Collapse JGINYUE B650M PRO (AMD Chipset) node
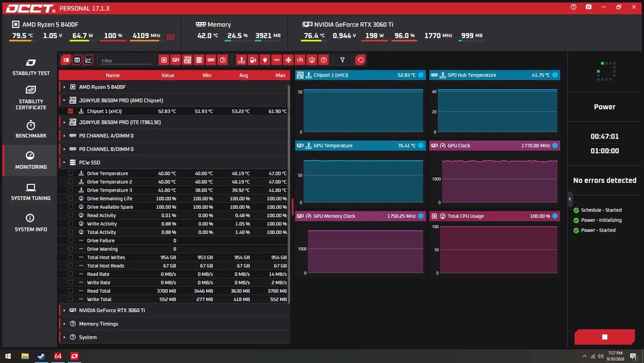 tap(64, 101)
